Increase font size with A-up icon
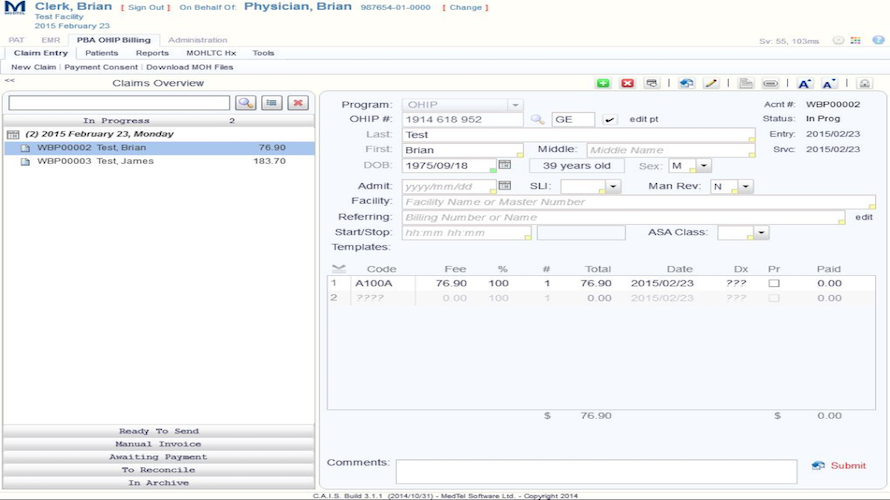This screenshot has width=890, height=500. 804,83
